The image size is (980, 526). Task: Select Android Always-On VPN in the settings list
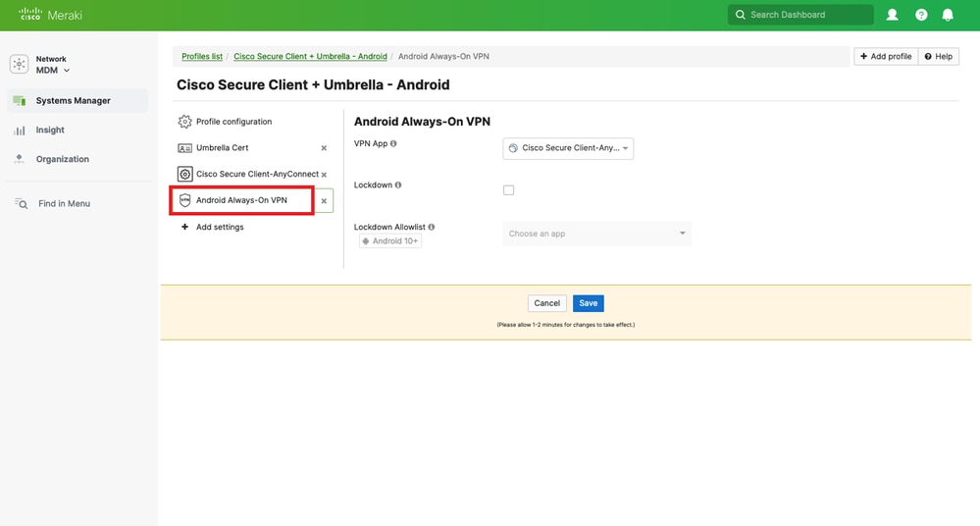(241, 200)
